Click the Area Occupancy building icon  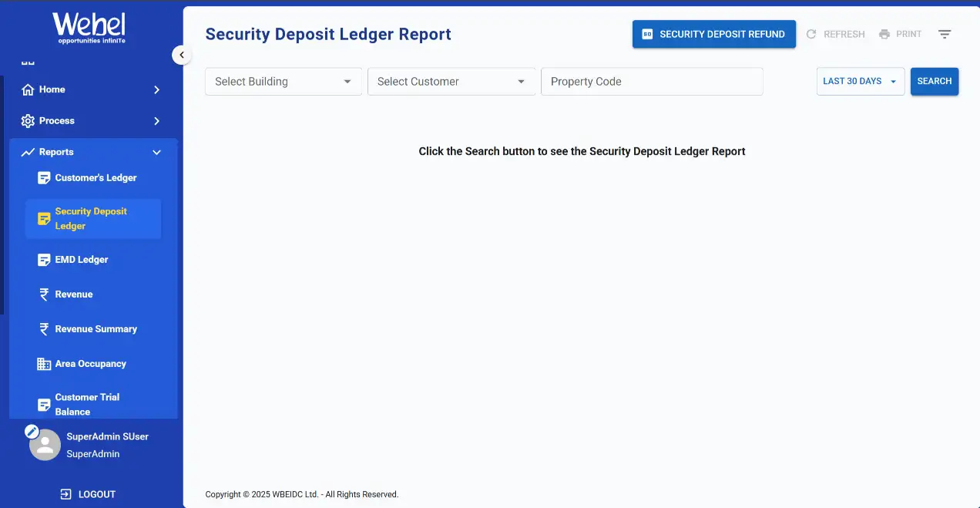click(x=44, y=364)
